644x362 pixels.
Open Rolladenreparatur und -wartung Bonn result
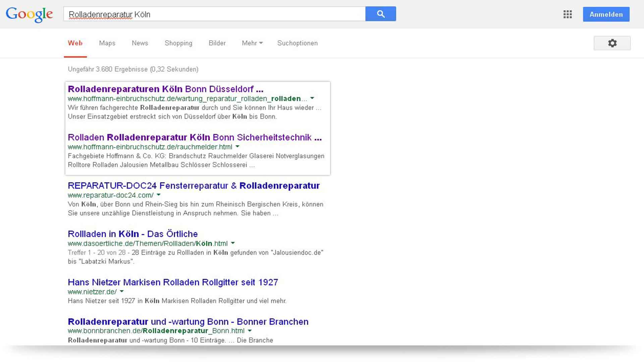[188, 322]
